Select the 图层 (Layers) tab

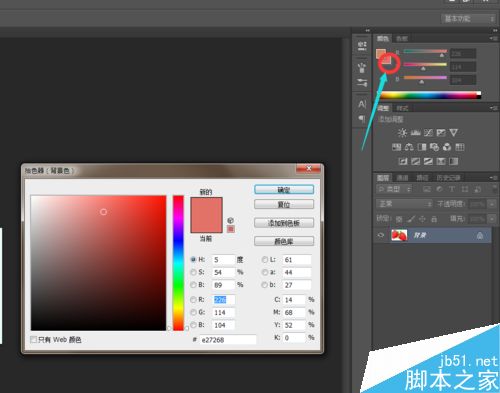(x=383, y=178)
